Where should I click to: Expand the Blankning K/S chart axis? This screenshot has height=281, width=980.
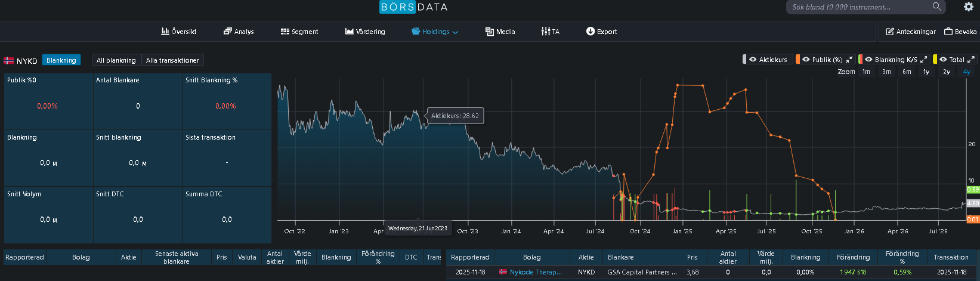click(924, 60)
